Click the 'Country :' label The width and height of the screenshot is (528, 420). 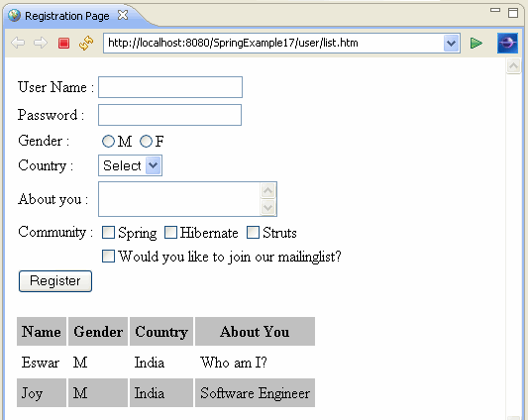coord(46,165)
